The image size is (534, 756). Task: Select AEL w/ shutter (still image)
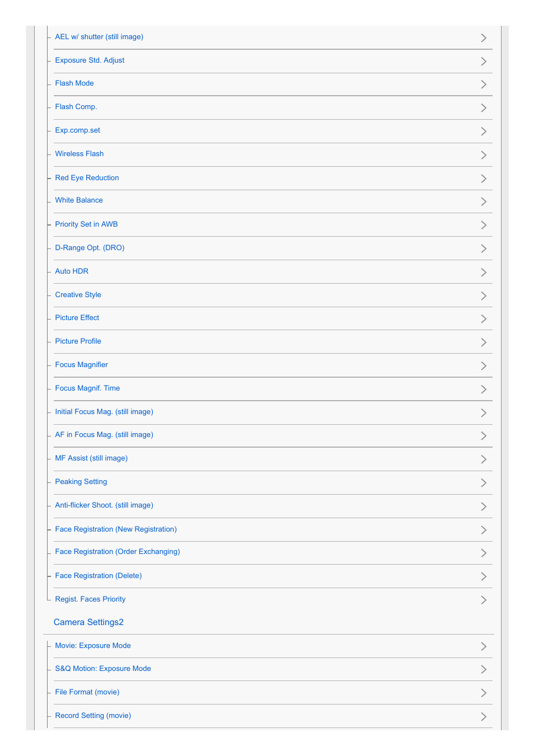pyautogui.click(x=99, y=37)
